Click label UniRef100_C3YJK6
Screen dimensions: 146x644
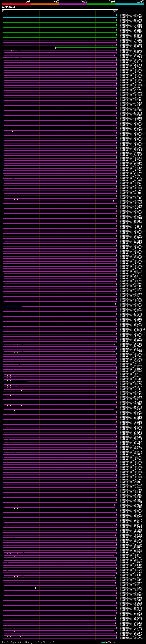click(x=131, y=103)
